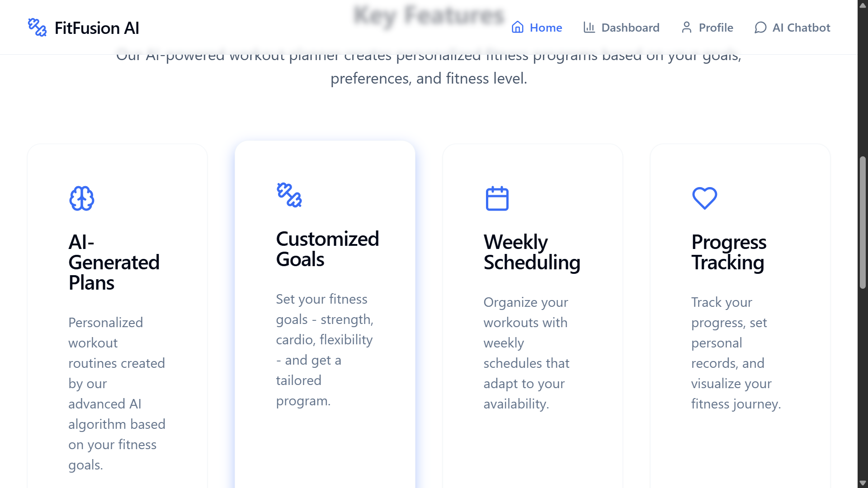Click the Dashboard bar chart icon
This screenshot has height=488, width=868.
[x=589, y=28]
